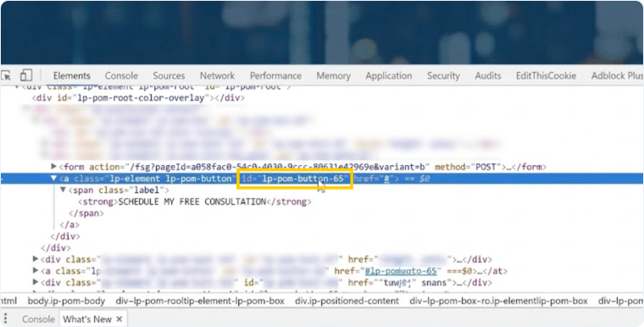Select the form action POST line
The image size is (644, 327).
click(303, 167)
